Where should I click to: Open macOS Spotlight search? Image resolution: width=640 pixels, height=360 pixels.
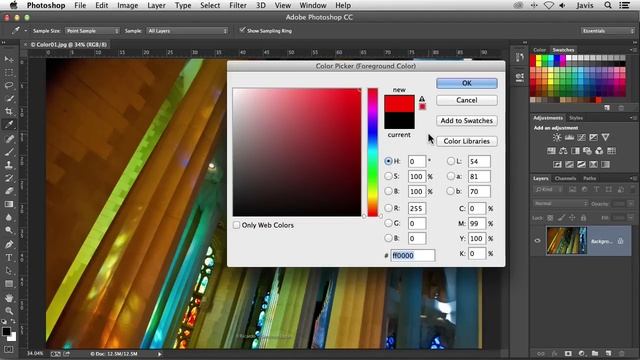click(608, 5)
